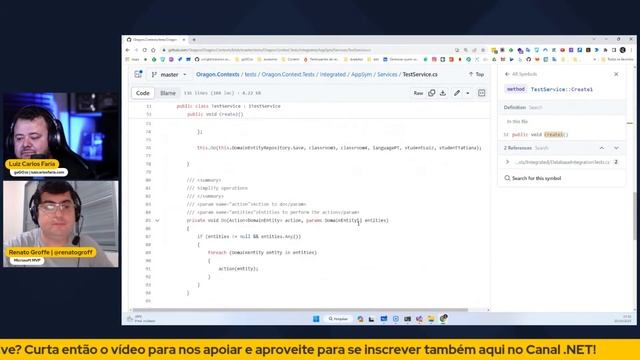Copy raw file contents icon
The image size is (640, 360).
click(x=431, y=93)
